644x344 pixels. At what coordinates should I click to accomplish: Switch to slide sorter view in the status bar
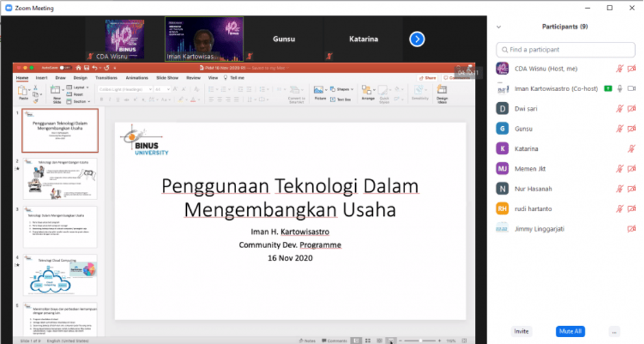[x=367, y=340]
